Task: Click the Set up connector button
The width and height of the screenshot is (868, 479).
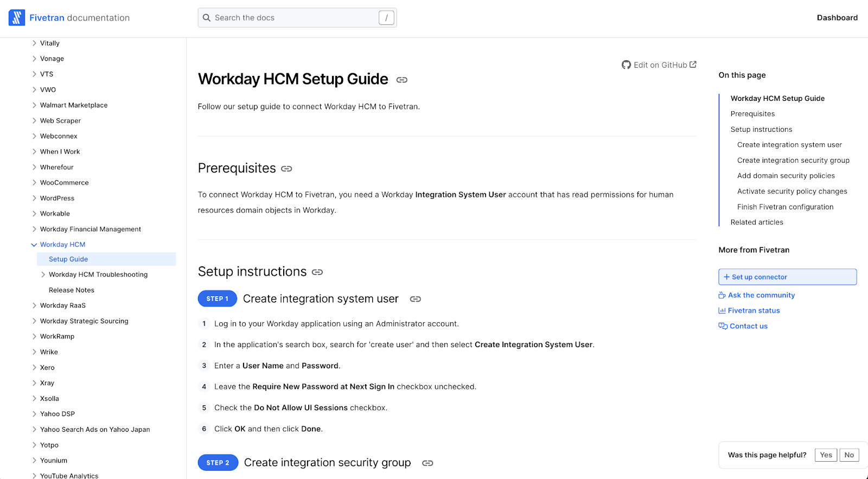Action: 788,277
